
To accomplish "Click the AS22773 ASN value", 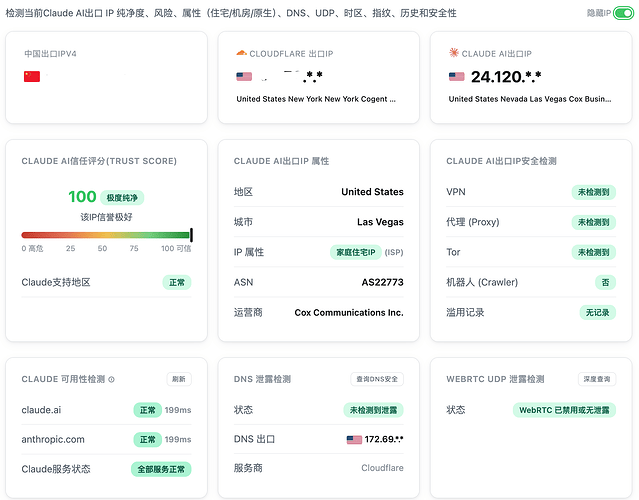I will [382, 282].
